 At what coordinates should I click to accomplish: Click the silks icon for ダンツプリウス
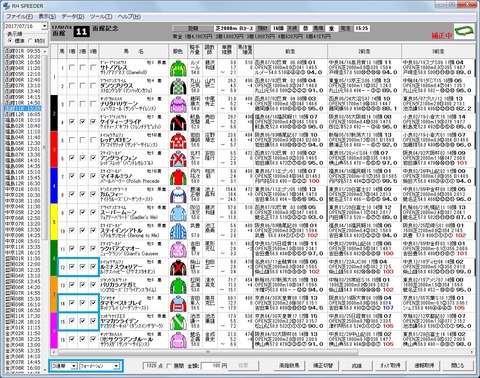(x=178, y=86)
